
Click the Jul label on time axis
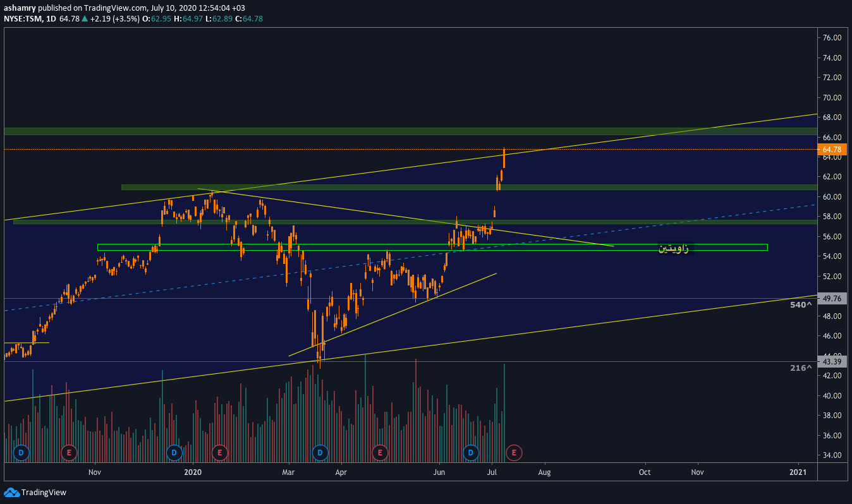tap(492, 472)
